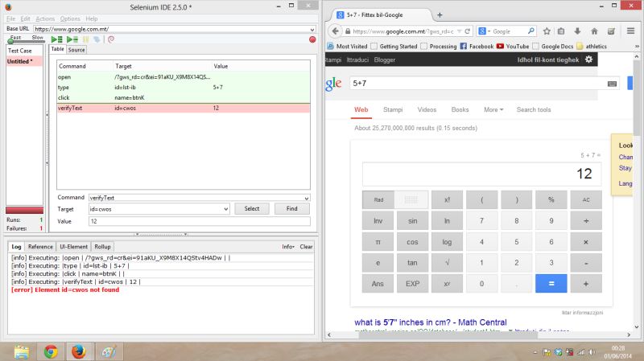The image size is (644, 361).
Task: Open the Math Central search result link
Action: [x=431, y=322]
